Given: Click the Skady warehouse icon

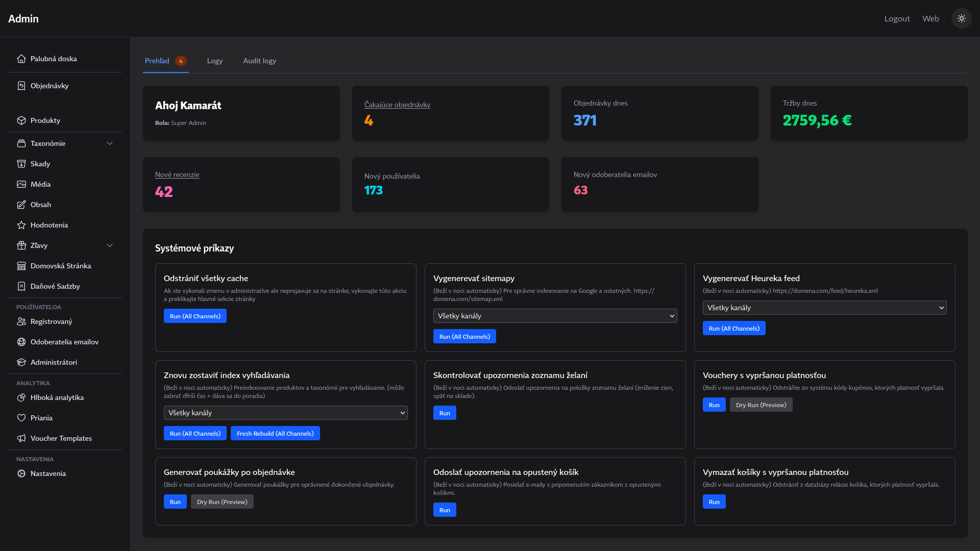Looking at the screenshot, I should [21, 164].
